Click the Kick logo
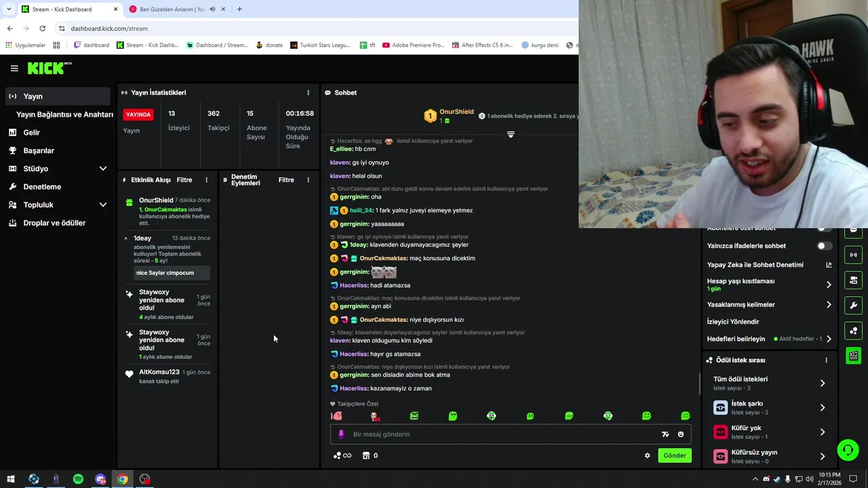This screenshot has width=868, height=488. point(49,68)
